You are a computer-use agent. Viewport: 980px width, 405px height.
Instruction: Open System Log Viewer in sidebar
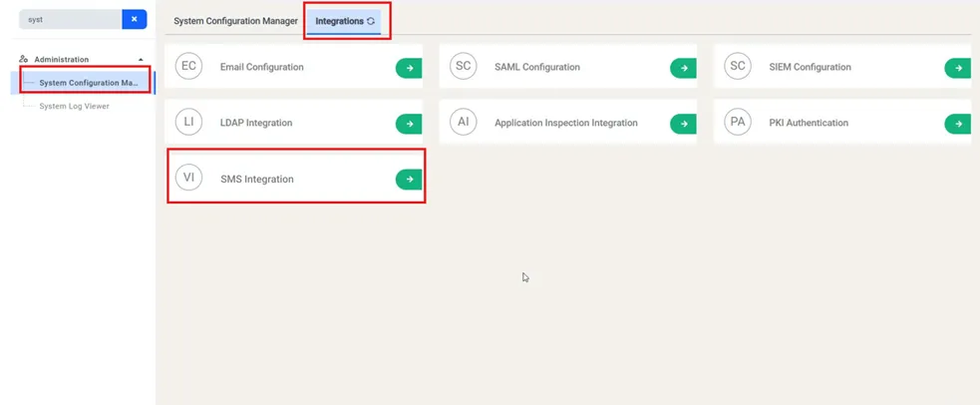[x=75, y=107]
